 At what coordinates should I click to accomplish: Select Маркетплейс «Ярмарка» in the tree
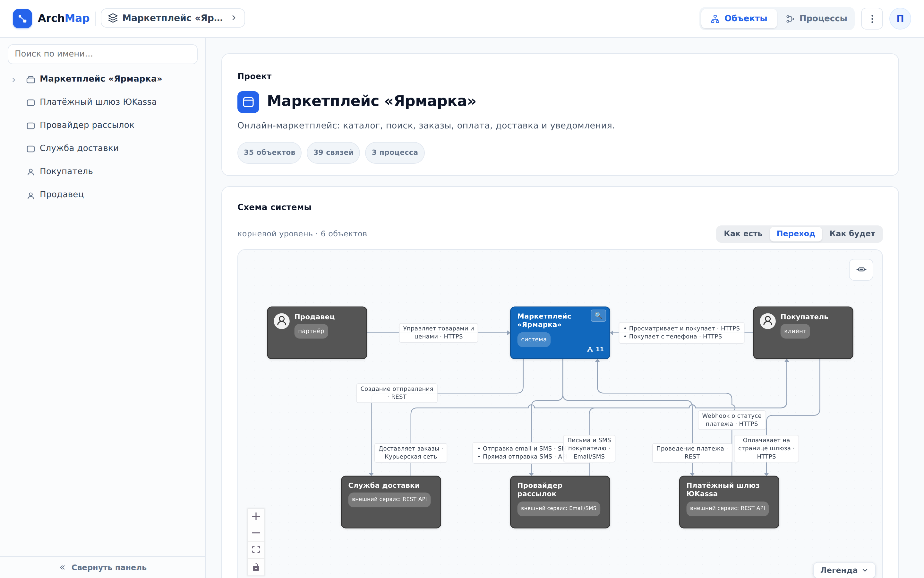pos(101,79)
